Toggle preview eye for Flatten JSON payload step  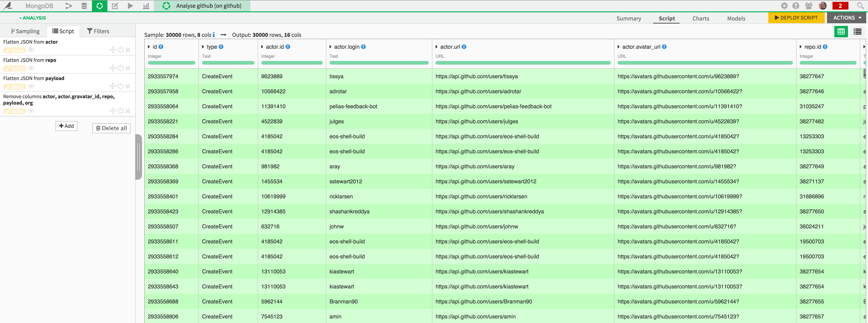point(31,87)
